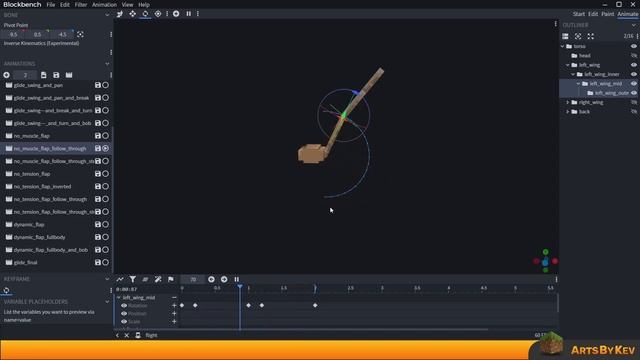Collapse the Animations panel chevron
This screenshot has height=360, width=640.
[x=107, y=64]
